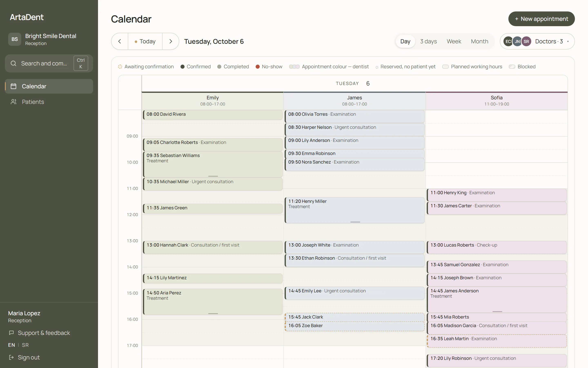Image resolution: width=588 pixels, height=368 pixels.
Task: Open Patients from the sidebar
Action: point(49,102)
